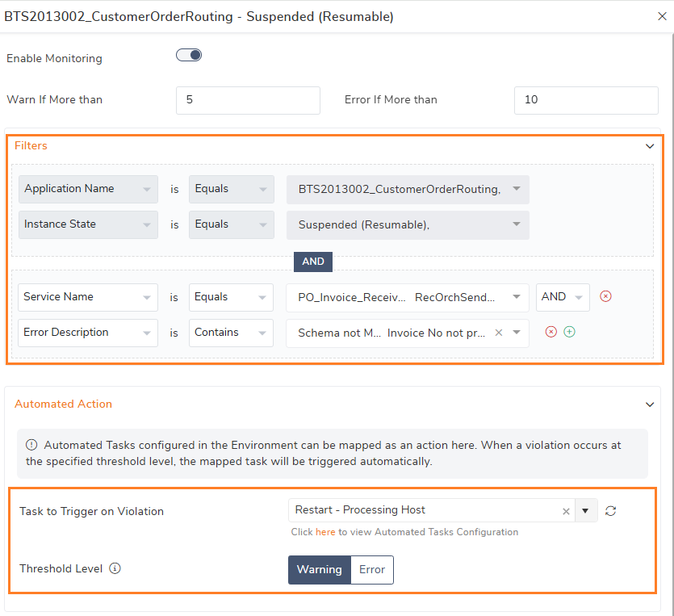This screenshot has height=616, width=674.
Task: Clear the selected Restart task
Action: (565, 510)
